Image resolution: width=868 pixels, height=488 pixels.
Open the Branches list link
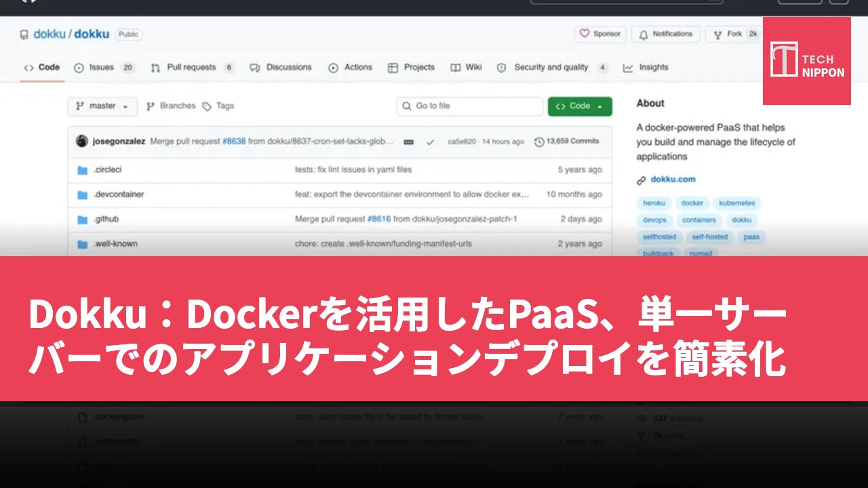tap(171, 106)
